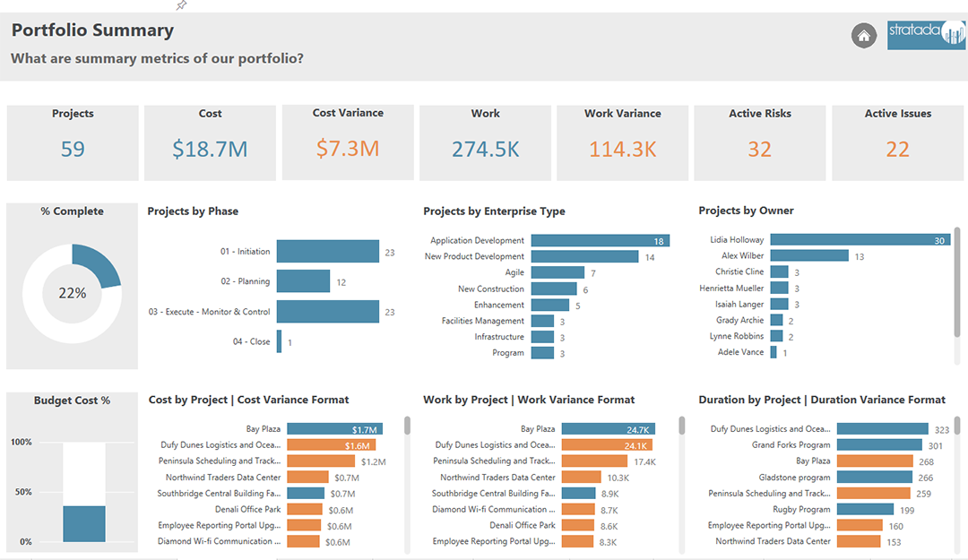Screen dimensions: 968x560
Task: Select the Work 274.5K card
Action: 485,142
